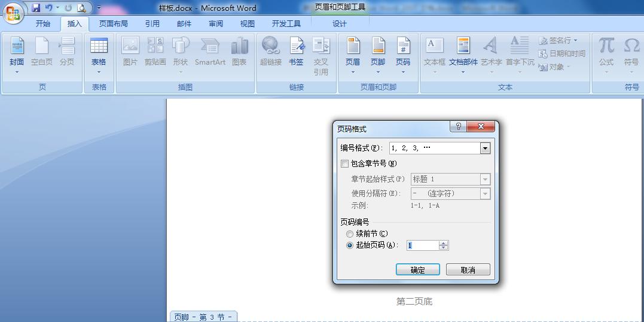The image size is (644, 322).
Task: Click the Redo icon in quick access toolbar
Action: [x=68, y=7]
